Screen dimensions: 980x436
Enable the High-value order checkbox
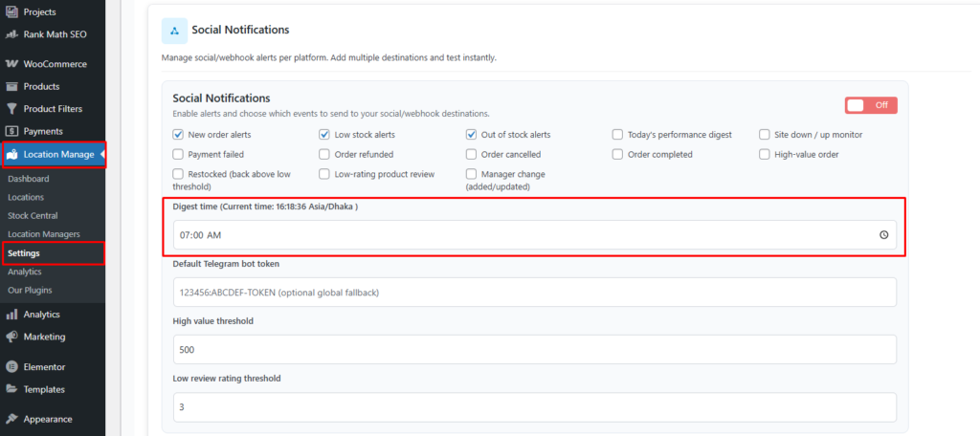tap(765, 154)
